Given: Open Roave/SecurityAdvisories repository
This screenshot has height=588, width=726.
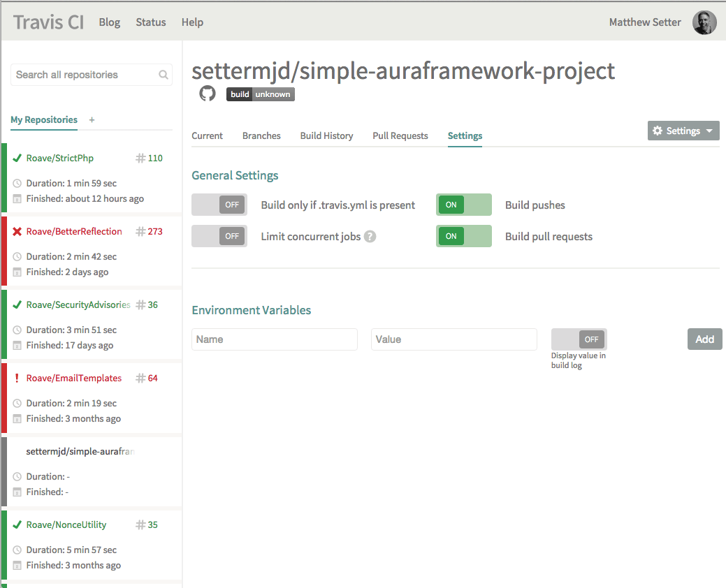Looking at the screenshot, I should (x=78, y=305).
